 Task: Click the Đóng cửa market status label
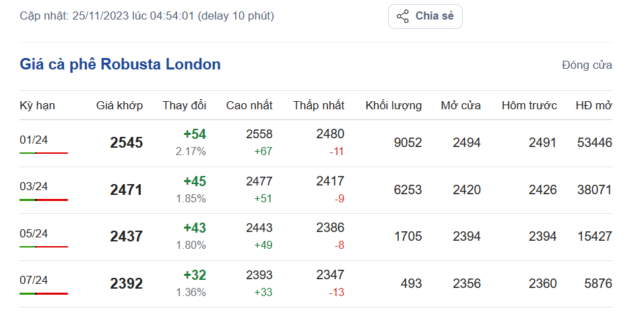[587, 65]
